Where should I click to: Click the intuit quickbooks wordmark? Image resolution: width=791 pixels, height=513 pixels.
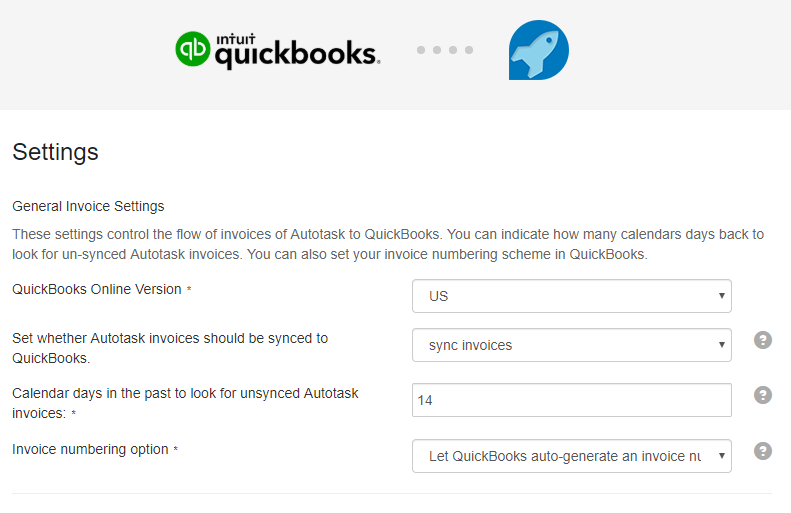pos(297,51)
